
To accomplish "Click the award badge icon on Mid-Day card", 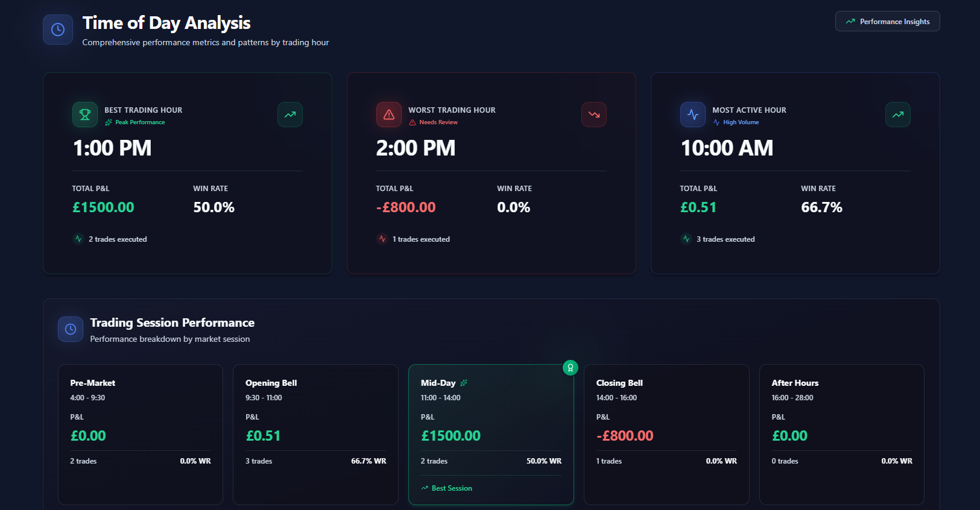I will coord(571,368).
